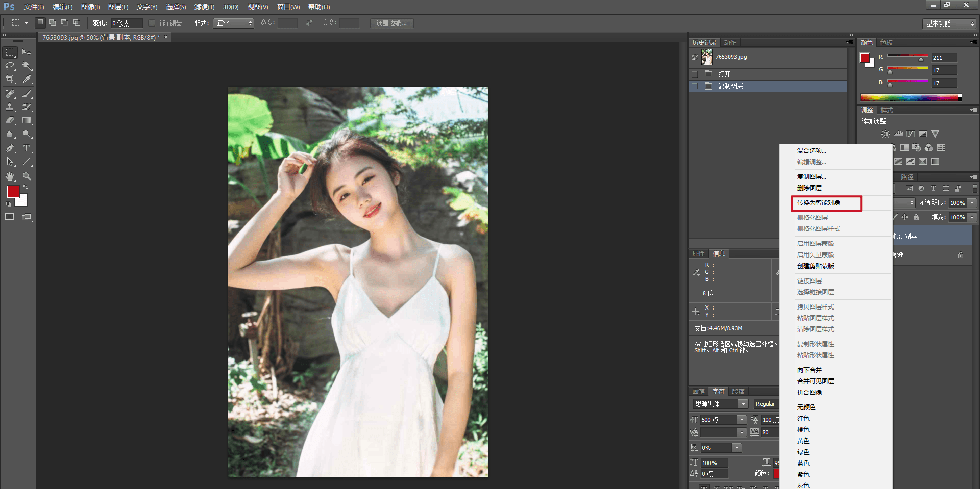This screenshot has width=980, height=489.
Task: Click the 7653093.jpg history snapshot thumbnail
Action: point(707,57)
